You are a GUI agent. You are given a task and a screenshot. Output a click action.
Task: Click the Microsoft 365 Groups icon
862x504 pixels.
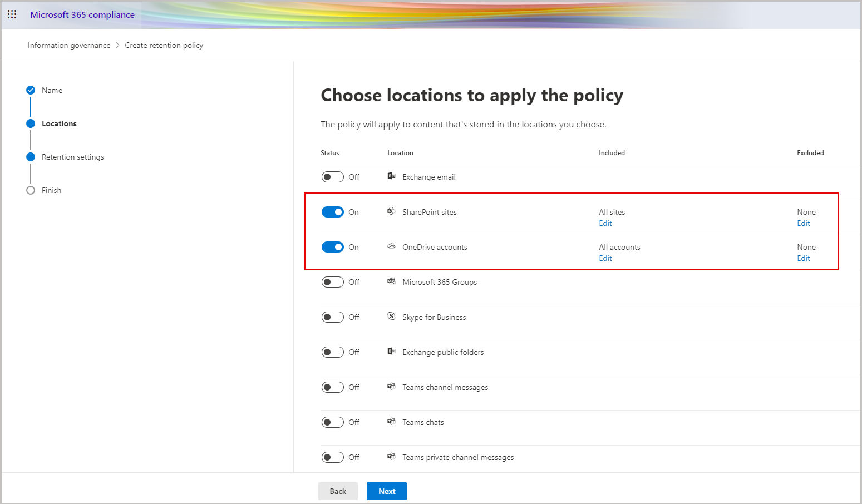click(x=392, y=281)
